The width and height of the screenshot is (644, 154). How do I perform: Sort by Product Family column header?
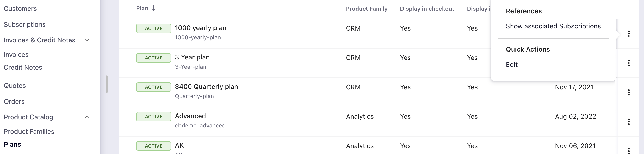(x=366, y=9)
